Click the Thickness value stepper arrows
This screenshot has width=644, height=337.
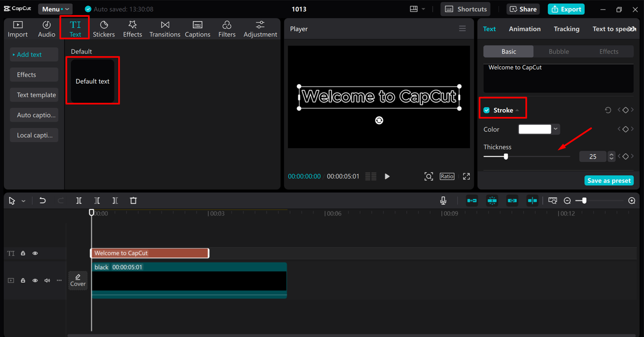611,157
